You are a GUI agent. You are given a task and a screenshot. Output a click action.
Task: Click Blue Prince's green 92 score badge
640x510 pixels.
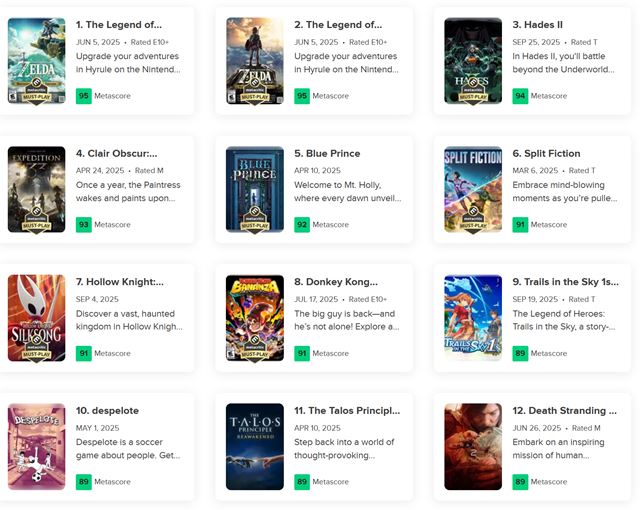pos(302,225)
